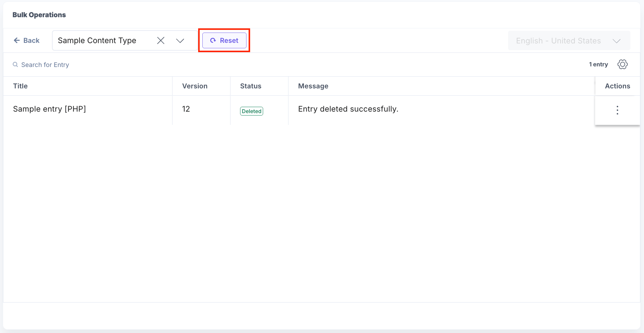644x333 pixels.
Task: Click the Search for Entry field
Action: coord(45,65)
